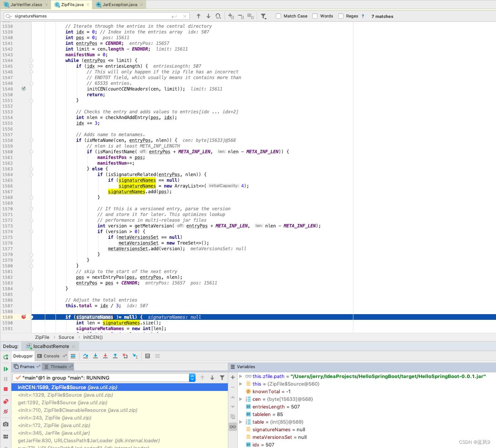Open the regex help question mark

(x=363, y=16)
